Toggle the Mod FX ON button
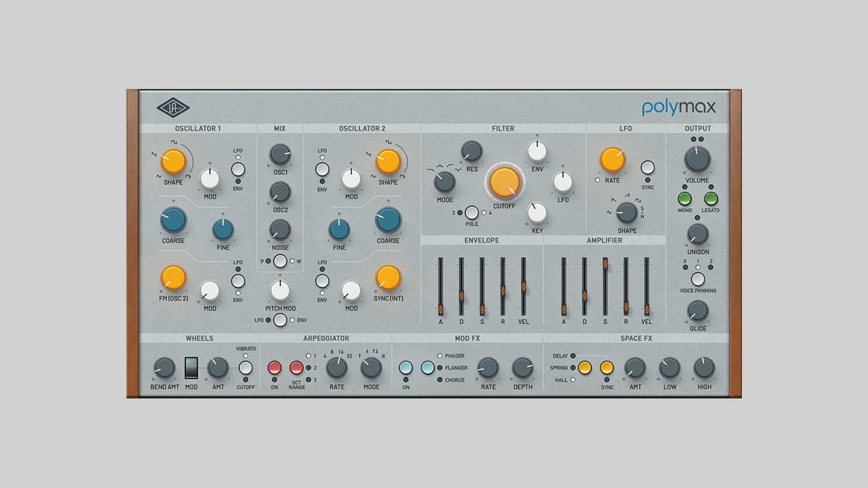Image resolution: width=868 pixels, height=488 pixels. (406, 368)
